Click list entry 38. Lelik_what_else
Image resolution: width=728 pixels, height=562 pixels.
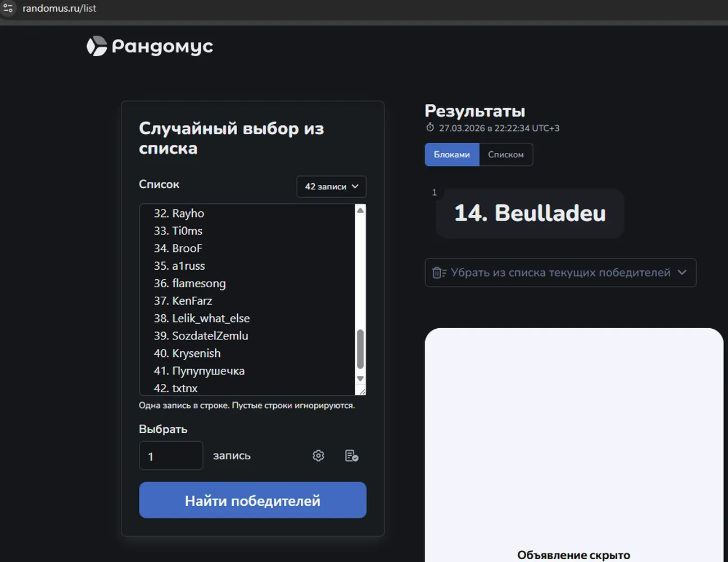pyautogui.click(x=202, y=318)
